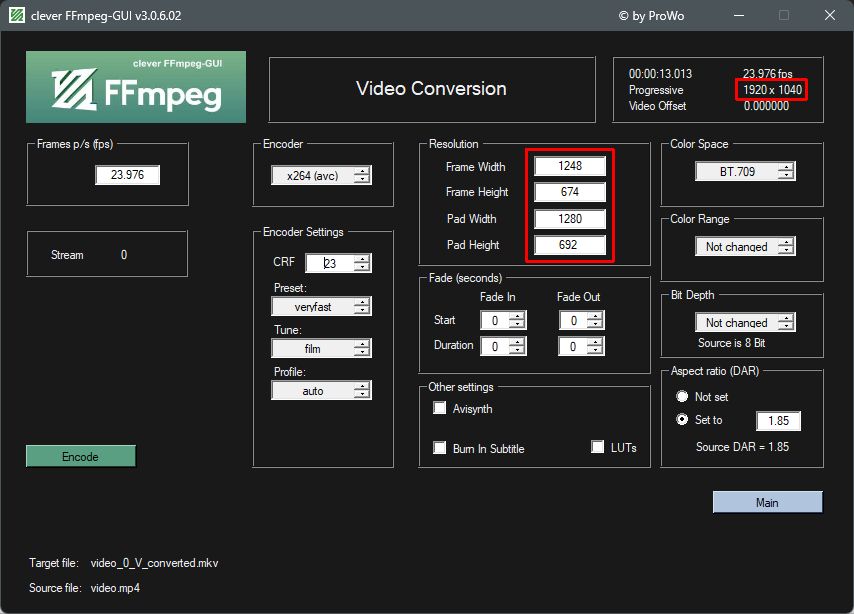854x614 pixels.
Task: Open the Color Space BT.709 selector
Action: point(745,172)
